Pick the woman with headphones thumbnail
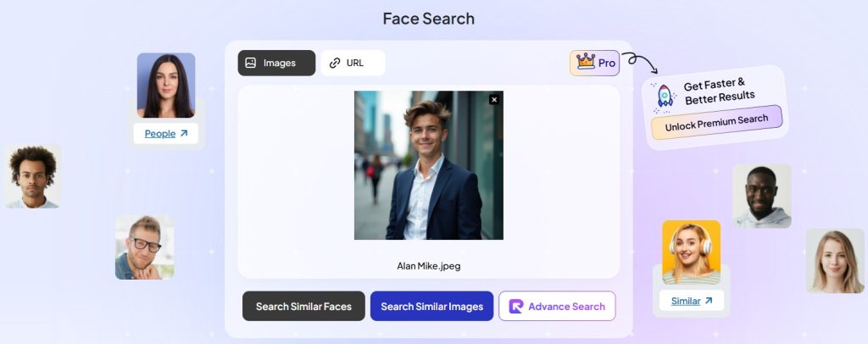 (x=691, y=252)
